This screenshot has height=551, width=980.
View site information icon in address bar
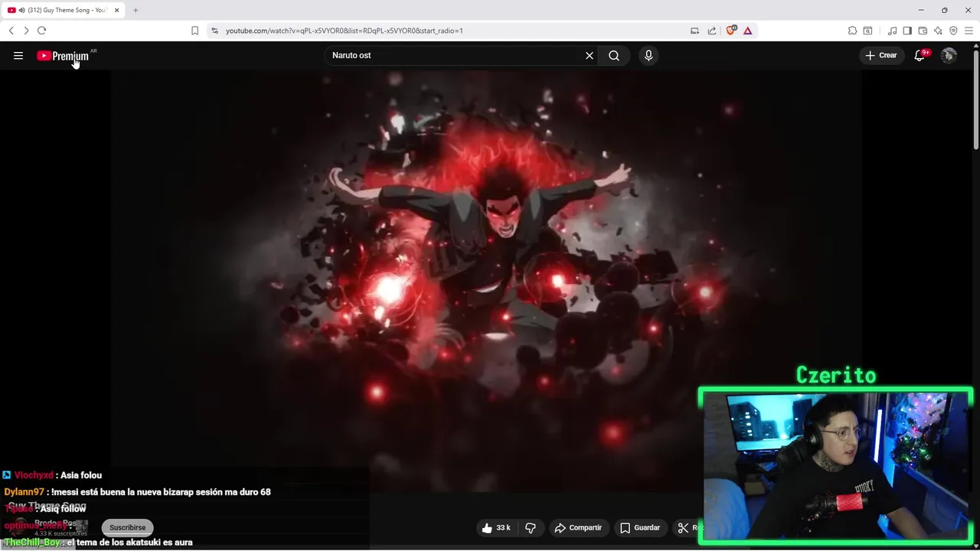(214, 31)
